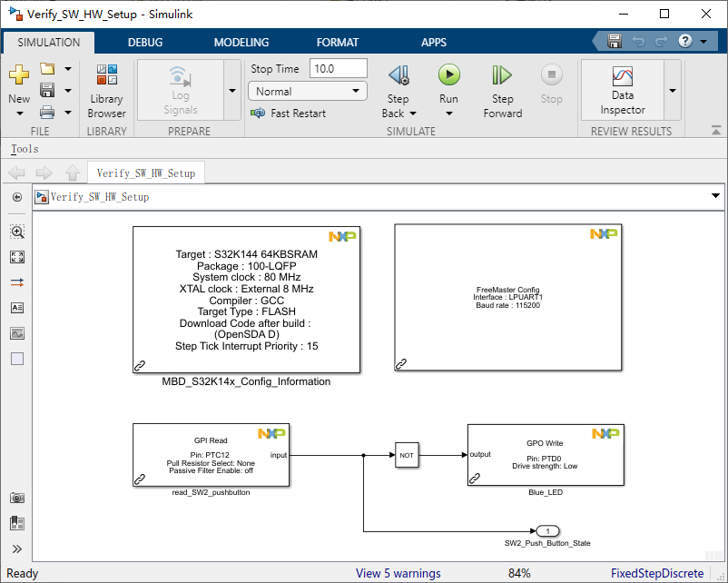Navigate back with the left arrow
The image size is (728, 583).
[17, 173]
